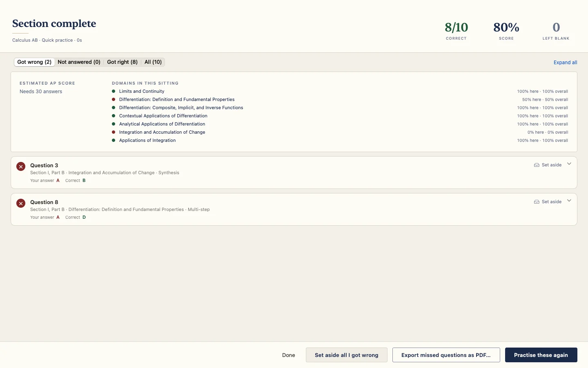Select Differentiation: Definition and Fundamental Properties domain
The image size is (588, 368).
tap(340, 100)
